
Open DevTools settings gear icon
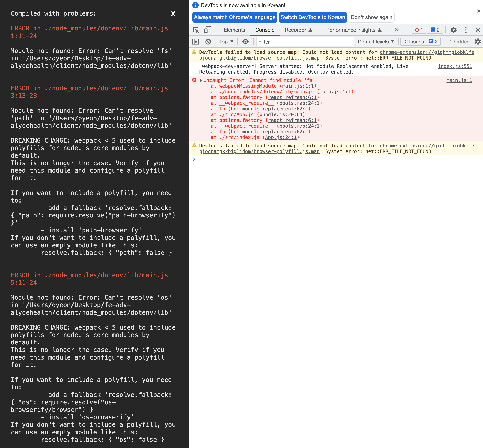tap(453, 30)
